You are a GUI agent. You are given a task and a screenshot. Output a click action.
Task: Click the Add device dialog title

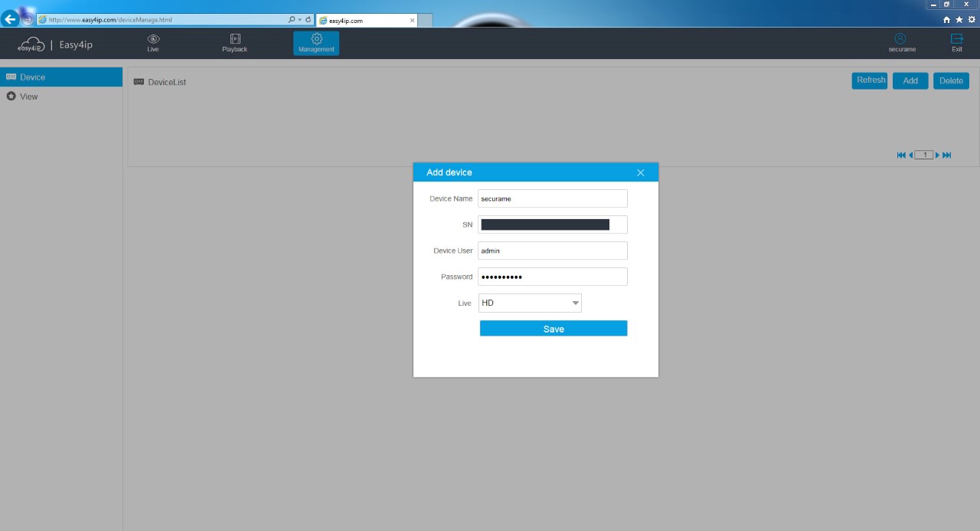[449, 172]
